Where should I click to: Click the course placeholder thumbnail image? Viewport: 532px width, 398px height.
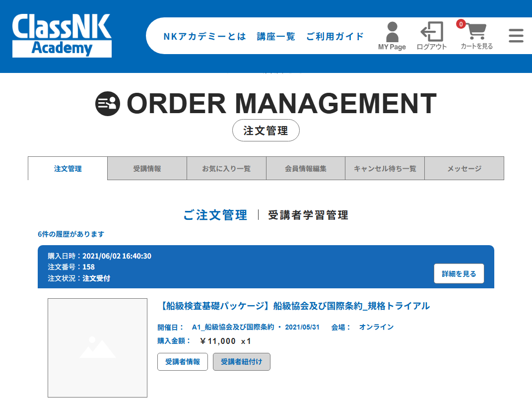pos(97,347)
